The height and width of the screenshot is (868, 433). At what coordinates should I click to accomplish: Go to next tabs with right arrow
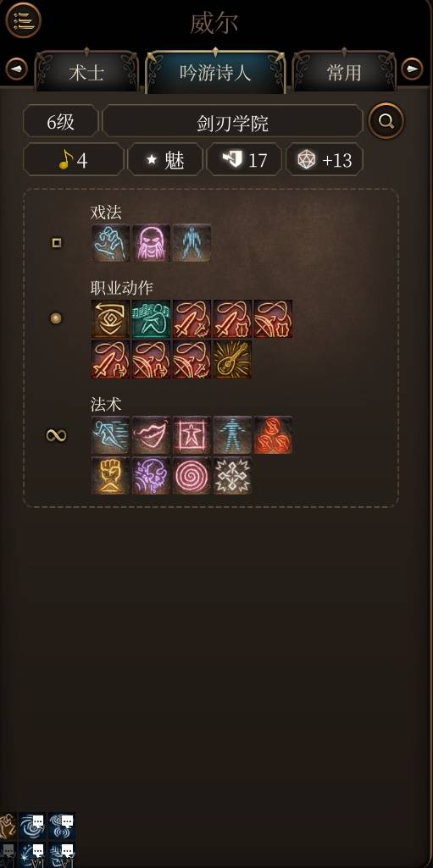coord(412,69)
